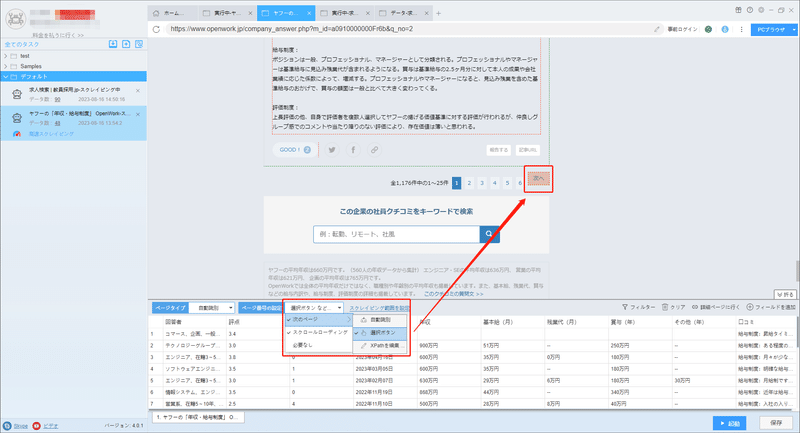Switch to the データ-求 tab
The height and width of the screenshot is (433, 800).
click(x=404, y=13)
